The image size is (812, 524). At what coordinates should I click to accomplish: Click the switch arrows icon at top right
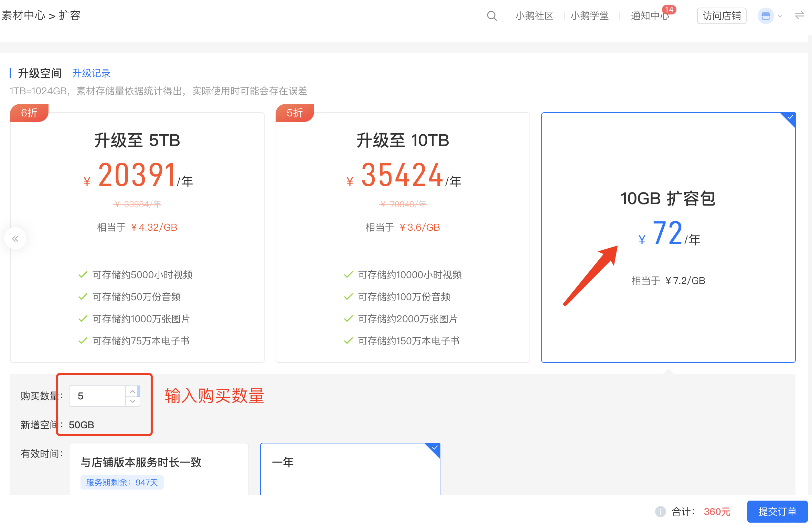(x=800, y=15)
